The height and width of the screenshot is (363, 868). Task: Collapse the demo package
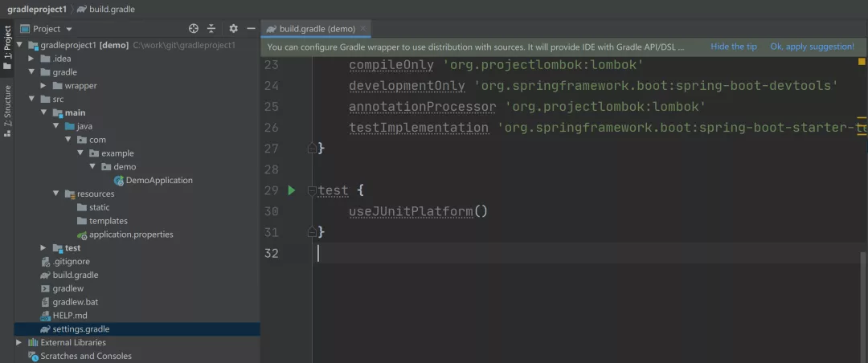92,166
